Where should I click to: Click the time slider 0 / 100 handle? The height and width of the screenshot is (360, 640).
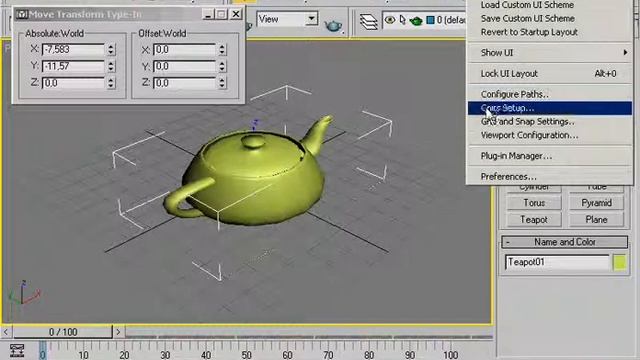[x=63, y=332]
